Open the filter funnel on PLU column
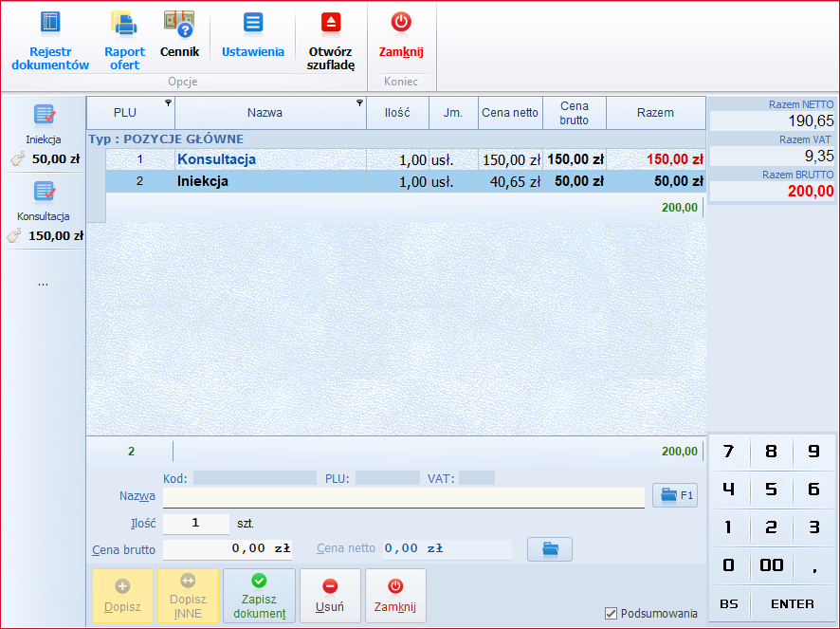Viewport: 840px width, 629px height. point(167,104)
